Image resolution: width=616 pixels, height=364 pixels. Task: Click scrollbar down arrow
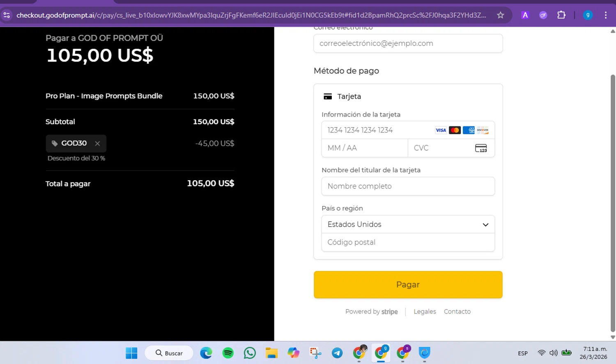pos(613,337)
